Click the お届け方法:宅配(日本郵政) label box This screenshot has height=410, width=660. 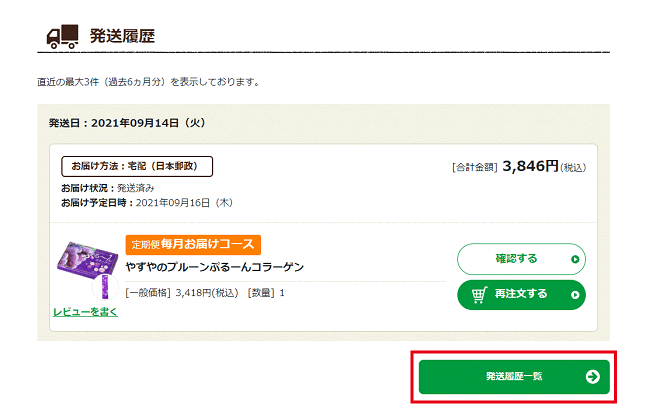[x=137, y=166]
